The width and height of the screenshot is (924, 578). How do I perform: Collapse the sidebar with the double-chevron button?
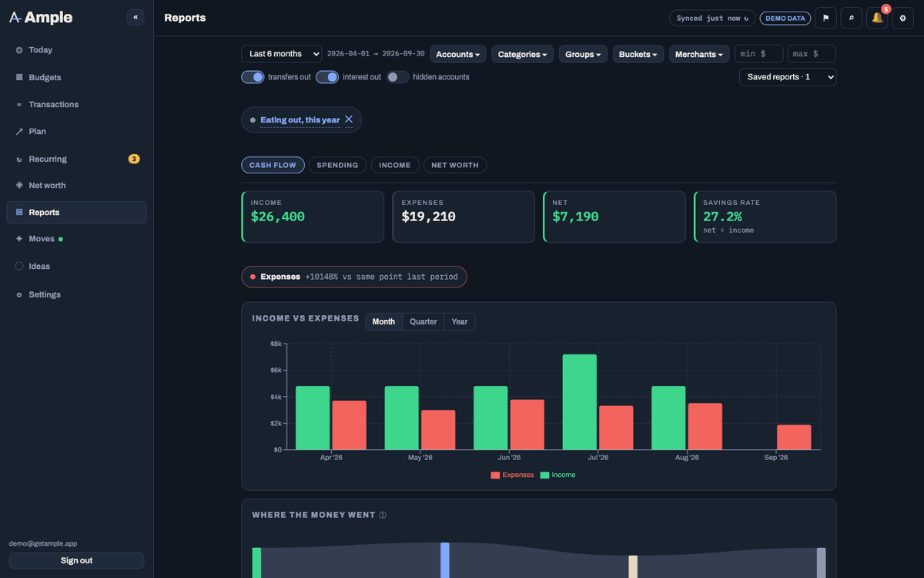[136, 17]
